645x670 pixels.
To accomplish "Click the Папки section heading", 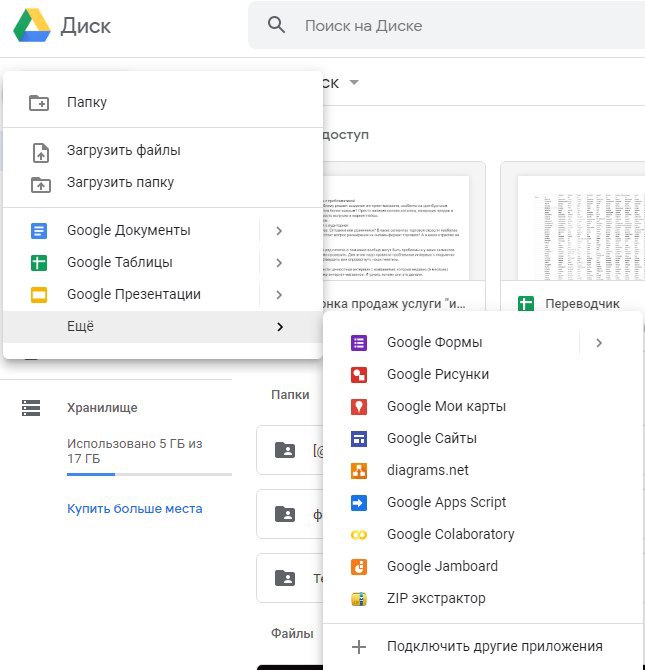I will pos(290,394).
